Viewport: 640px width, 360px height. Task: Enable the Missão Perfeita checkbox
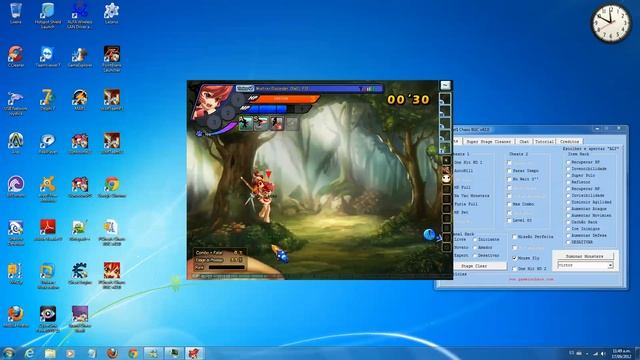[x=514, y=237]
